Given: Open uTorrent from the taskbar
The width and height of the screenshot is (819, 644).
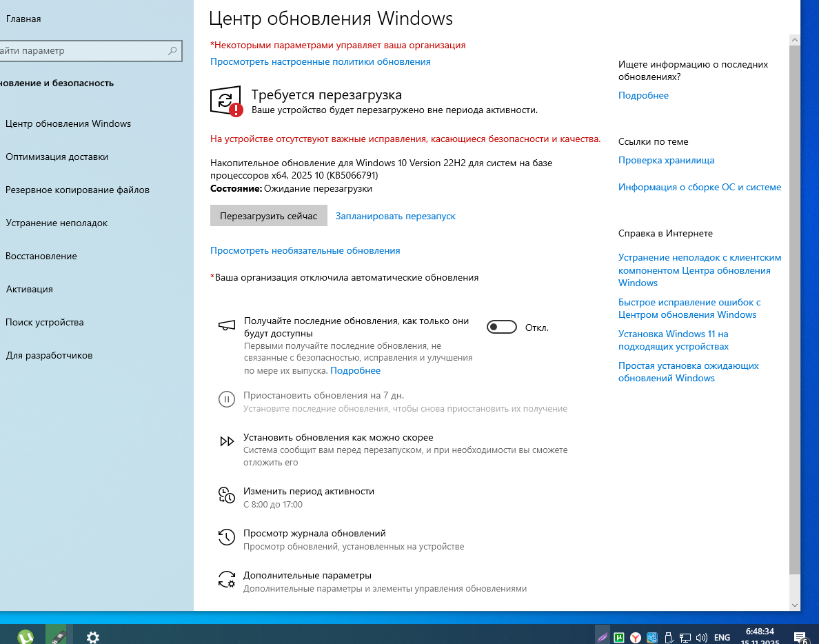Looking at the screenshot, I should [25, 636].
